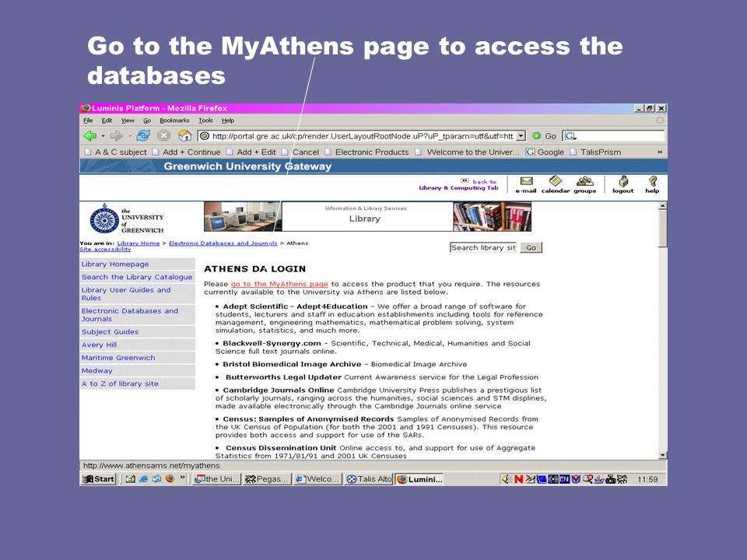Image resolution: width=747 pixels, height=560 pixels.
Task: Show more bookmarks with the chevron
Action: point(660,152)
